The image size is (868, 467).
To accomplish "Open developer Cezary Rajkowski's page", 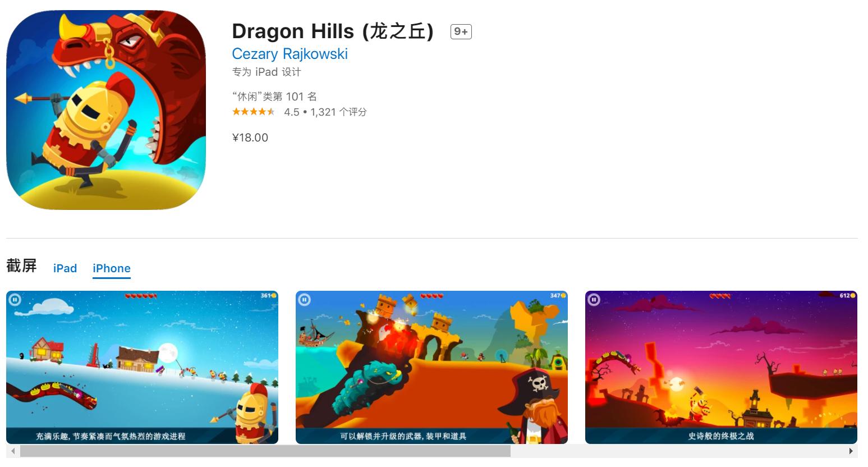I will pos(290,54).
